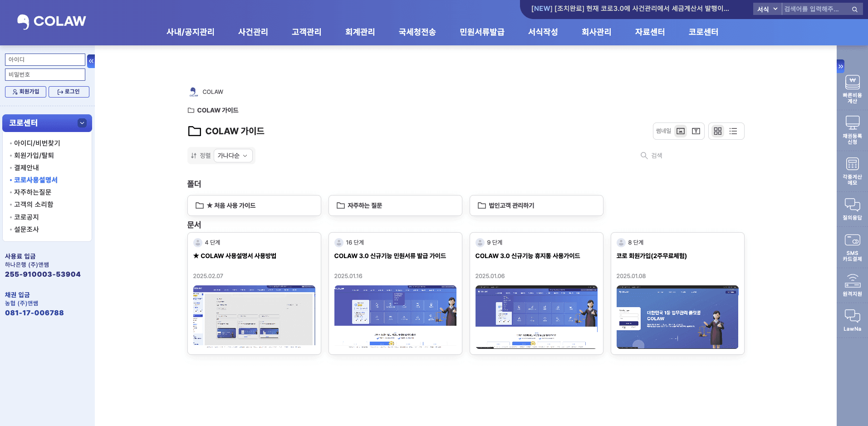
Task: Open 자주하는질문 in the sidebar
Action: 33,192
